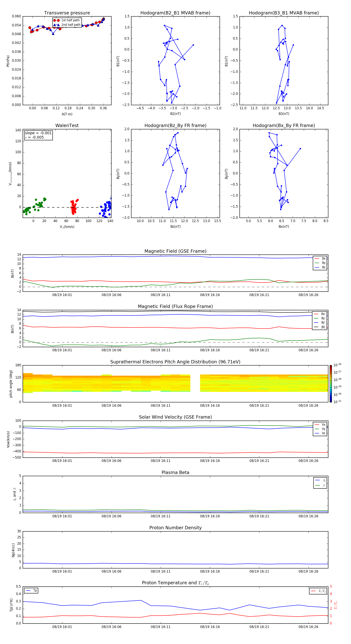
Task: Select "Vy" in the velocity legend
Action: point(320,429)
